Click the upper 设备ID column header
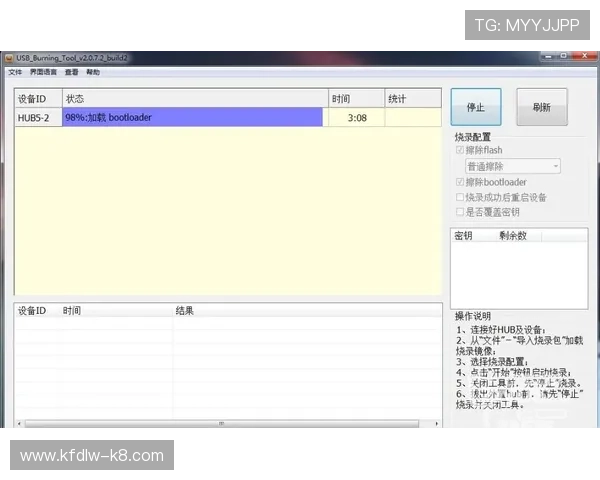The height and width of the screenshot is (480, 600). pyautogui.click(x=38, y=99)
